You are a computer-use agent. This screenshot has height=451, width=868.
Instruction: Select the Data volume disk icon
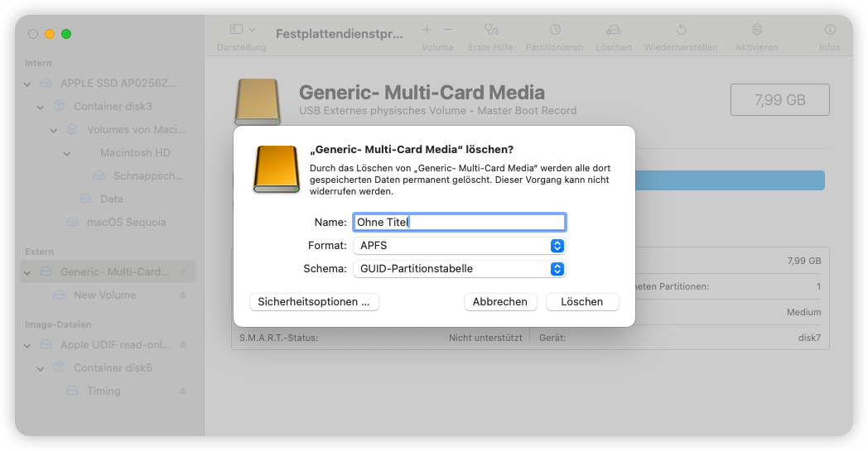[86, 198]
